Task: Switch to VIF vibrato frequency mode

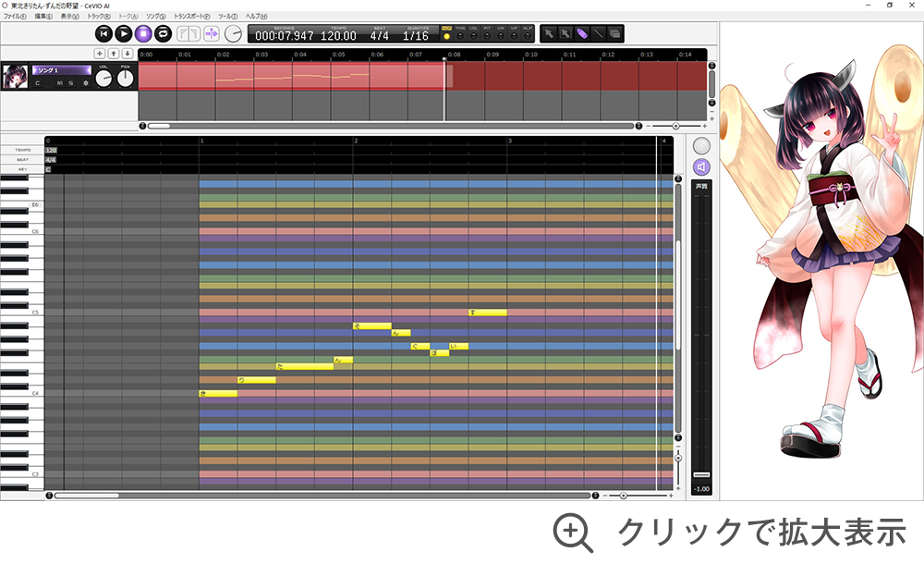Action: point(514,33)
